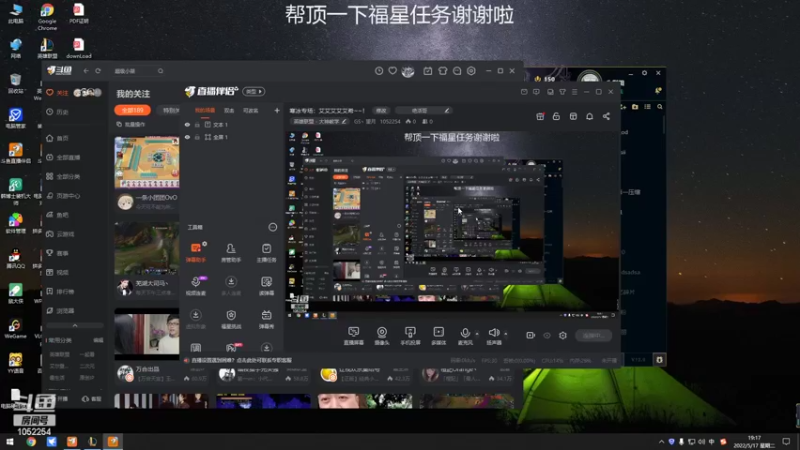Click 批量操作 batch operation link
The image size is (800, 450).
pyautogui.click(x=131, y=124)
